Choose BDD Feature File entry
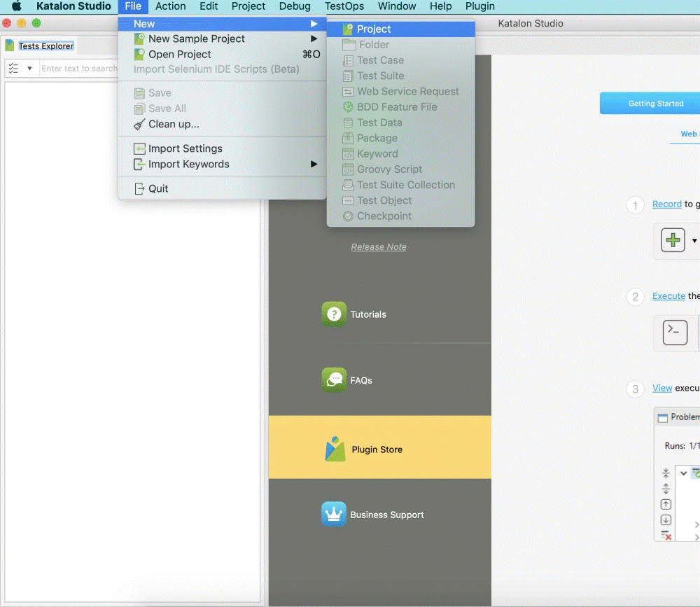Viewport: 700px width, 607px height. (x=400, y=107)
